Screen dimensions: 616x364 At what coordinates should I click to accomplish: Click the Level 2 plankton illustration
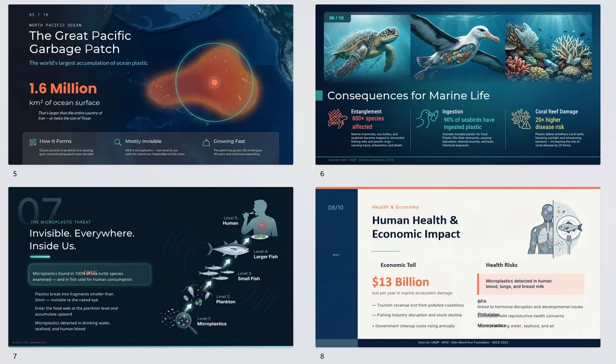pos(197,296)
